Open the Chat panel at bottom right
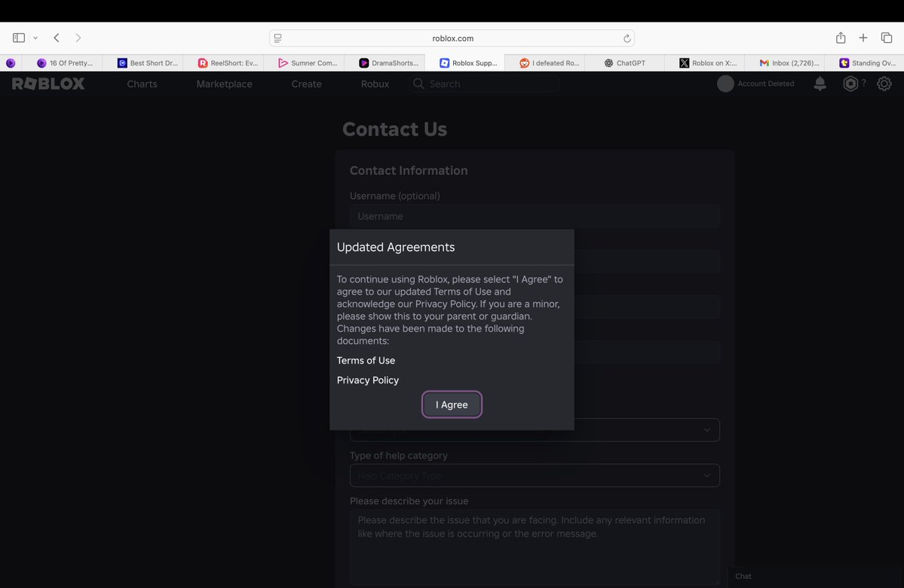Viewport: 904px width, 588px height. 816,576
